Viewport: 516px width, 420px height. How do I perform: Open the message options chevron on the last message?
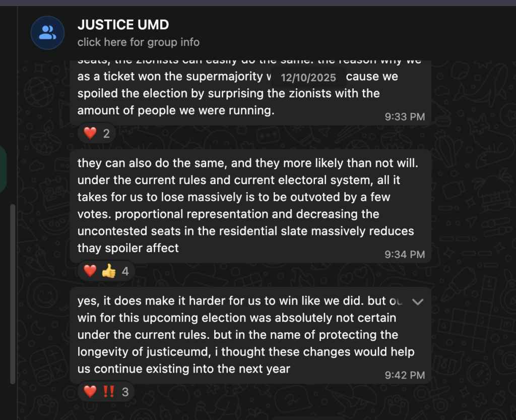[x=417, y=302]
